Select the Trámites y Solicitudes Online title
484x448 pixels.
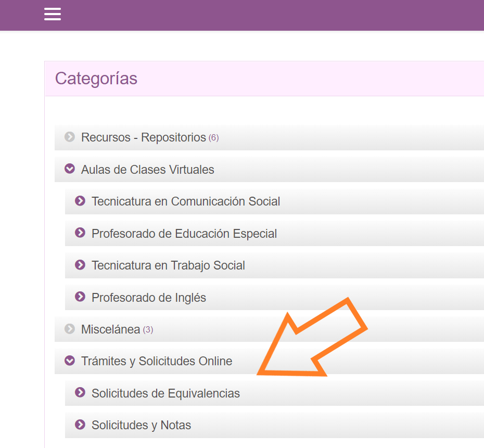coord(157,361)
